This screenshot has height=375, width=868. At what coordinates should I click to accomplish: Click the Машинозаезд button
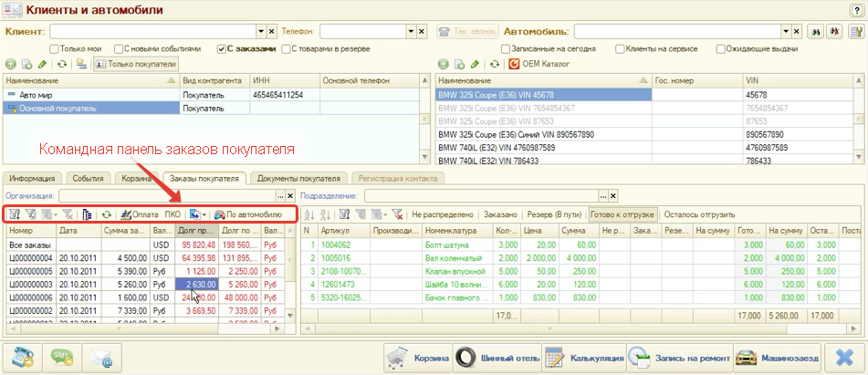[x=778, y=359]
